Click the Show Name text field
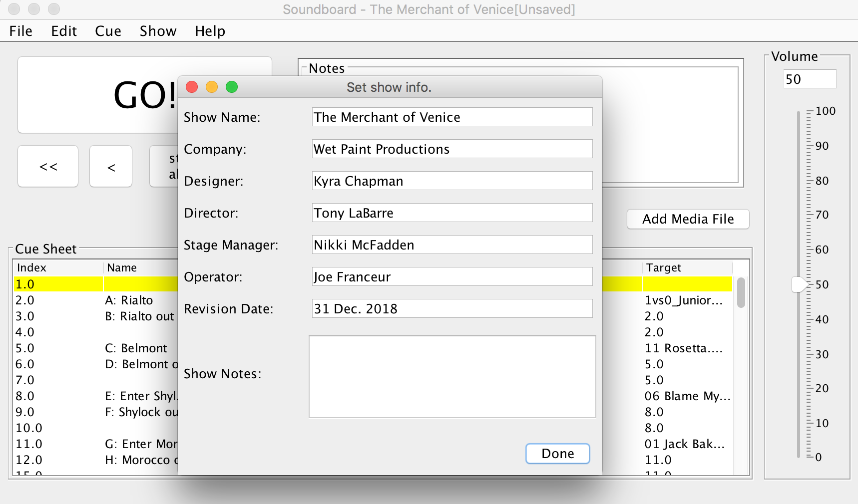Screen dimensions: 858x504 click(x=452, y=117)
